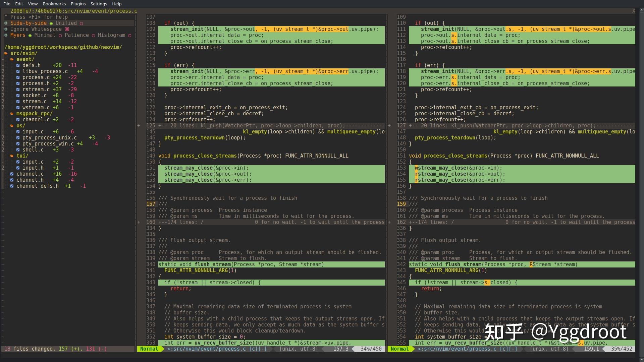Select the Unified diff radio option

point(81,23)
